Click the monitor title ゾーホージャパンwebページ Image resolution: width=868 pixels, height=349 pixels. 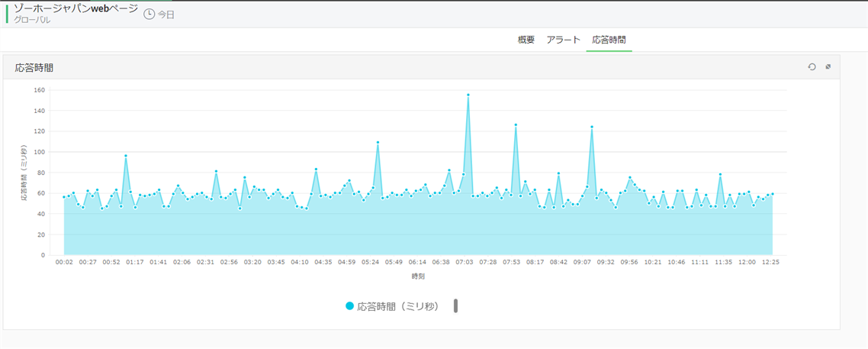pos(75,9)
